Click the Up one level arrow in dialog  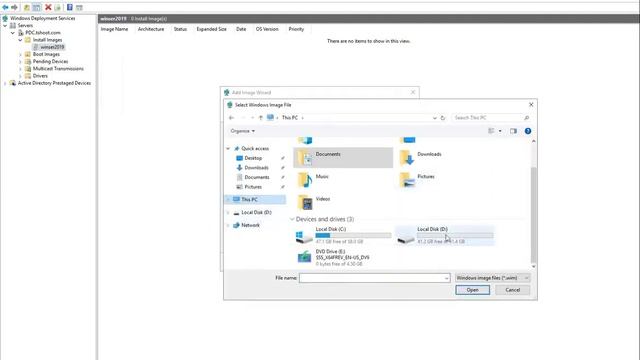[261, 118]
